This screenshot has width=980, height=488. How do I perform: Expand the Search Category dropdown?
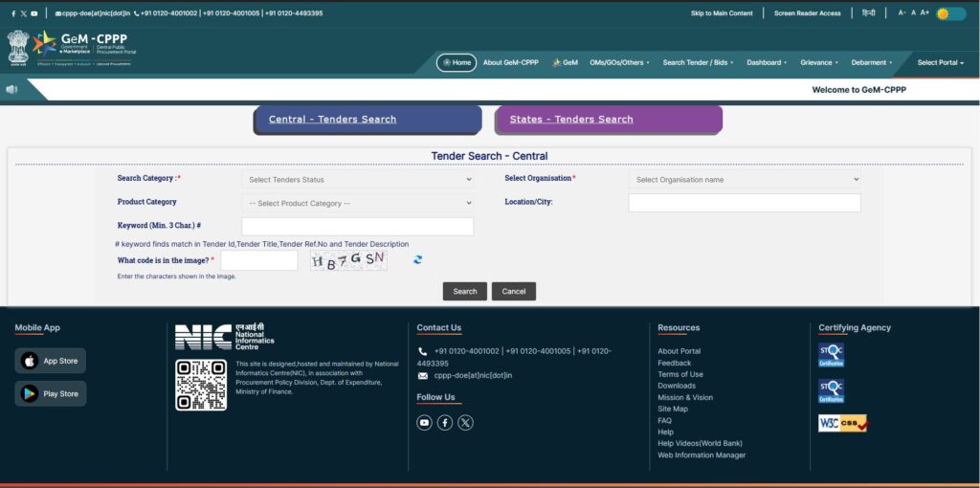coord(358,179)
